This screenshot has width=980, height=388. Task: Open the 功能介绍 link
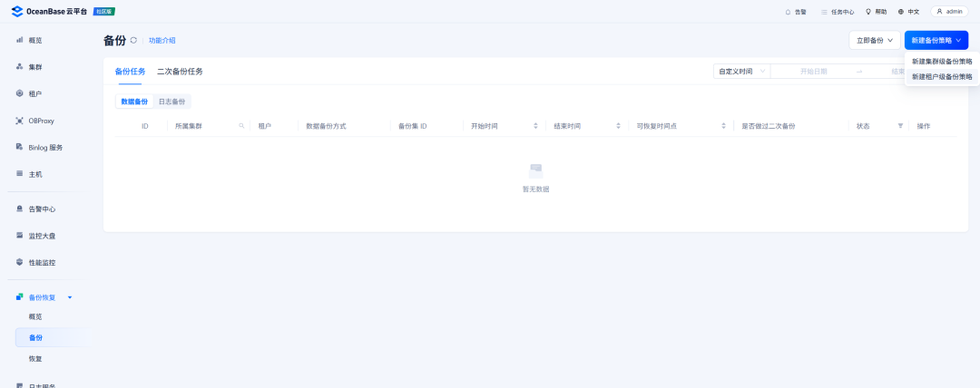point(162,41)
